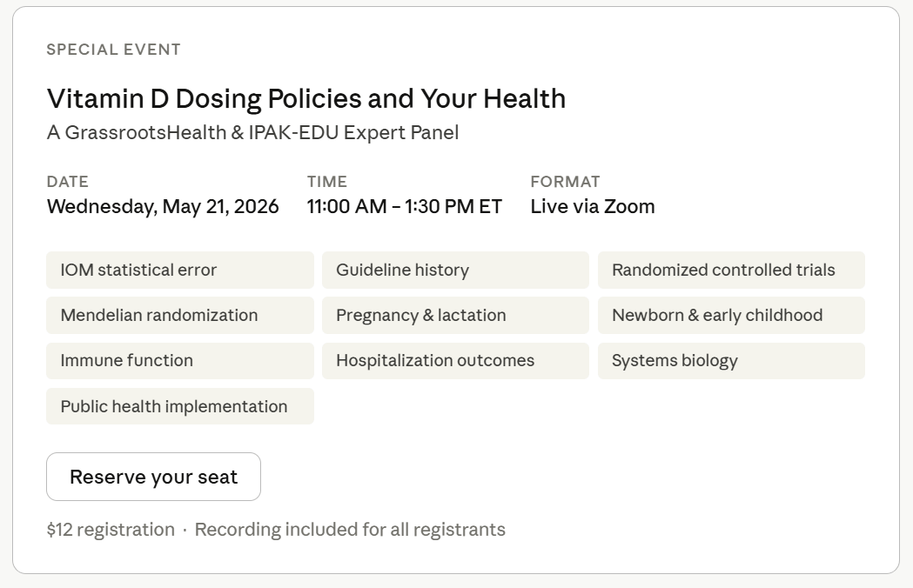
Task: Choose the Immune function topic chip
Action: click(180, 360)
